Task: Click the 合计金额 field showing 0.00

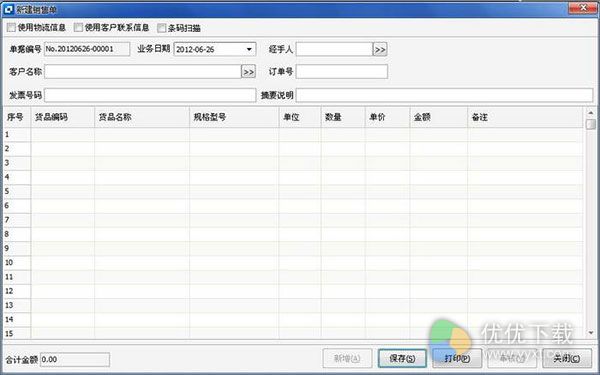Action: tap(75, 360)
